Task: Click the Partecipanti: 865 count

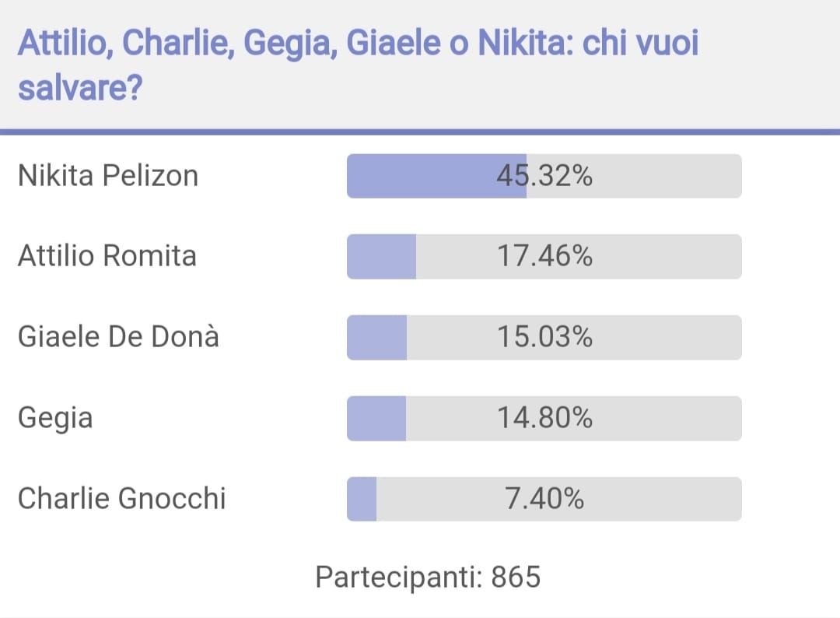Action: pos(428,578)
